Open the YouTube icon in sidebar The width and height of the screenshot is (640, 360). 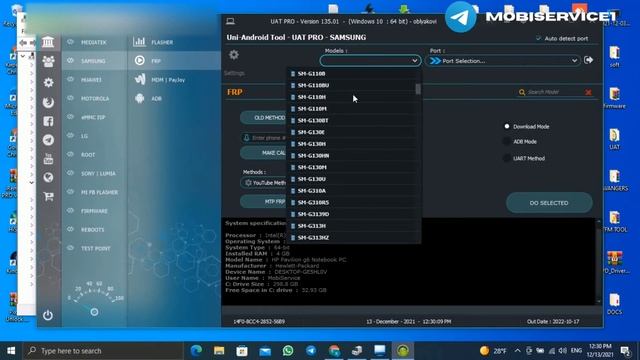48,158
